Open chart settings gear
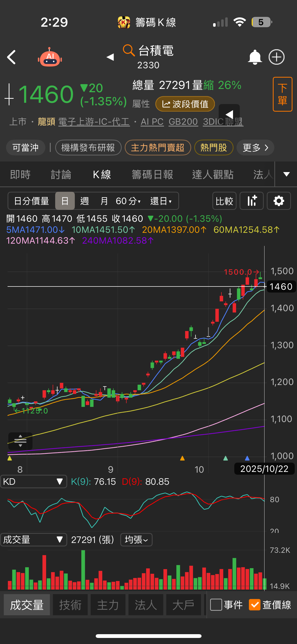297x644 pixels. (279, 201)
